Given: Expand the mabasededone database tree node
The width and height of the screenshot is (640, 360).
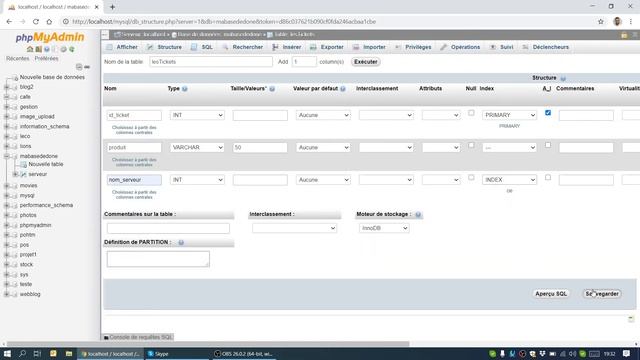Looking at the screenshot, I should tap(7, 156).
